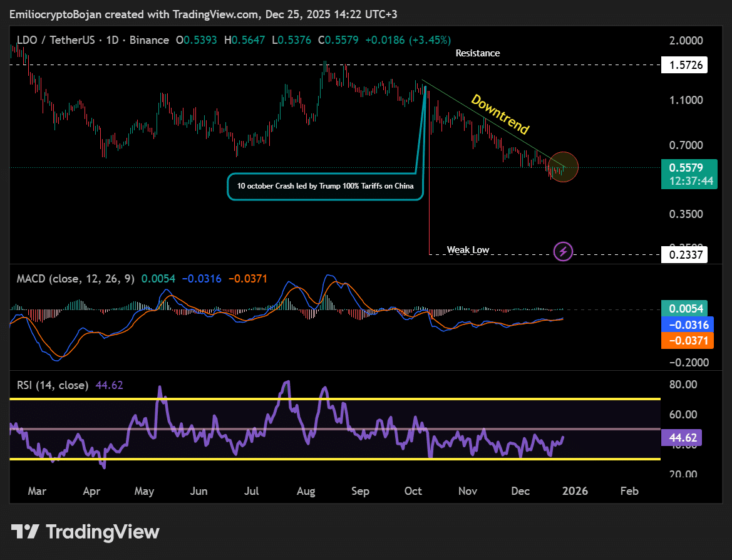Image resolution: width=732 pixels, height=560 pixels.
Task: Click the purple RSI value tag 44.62
Action: coord(681,438)
